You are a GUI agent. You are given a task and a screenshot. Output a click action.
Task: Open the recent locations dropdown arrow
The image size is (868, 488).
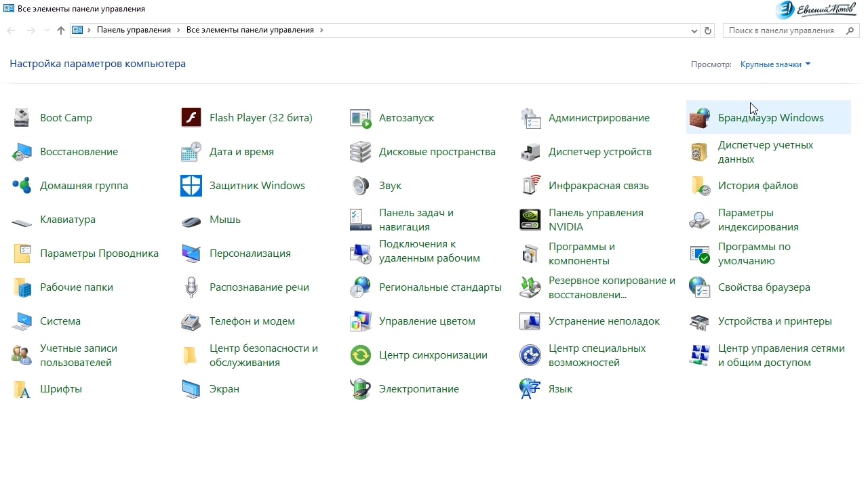pos(47,30)
